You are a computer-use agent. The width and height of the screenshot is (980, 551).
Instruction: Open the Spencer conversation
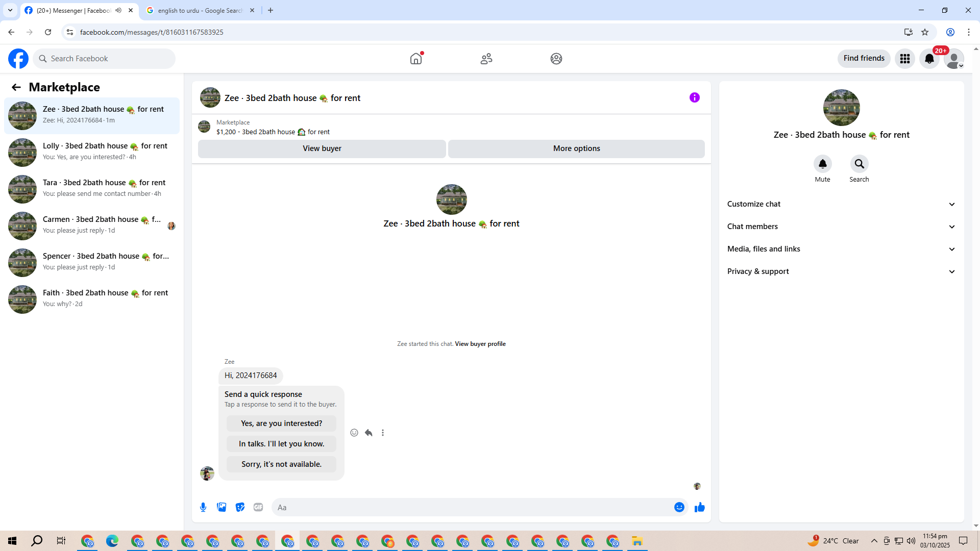[x=92, y=263]
